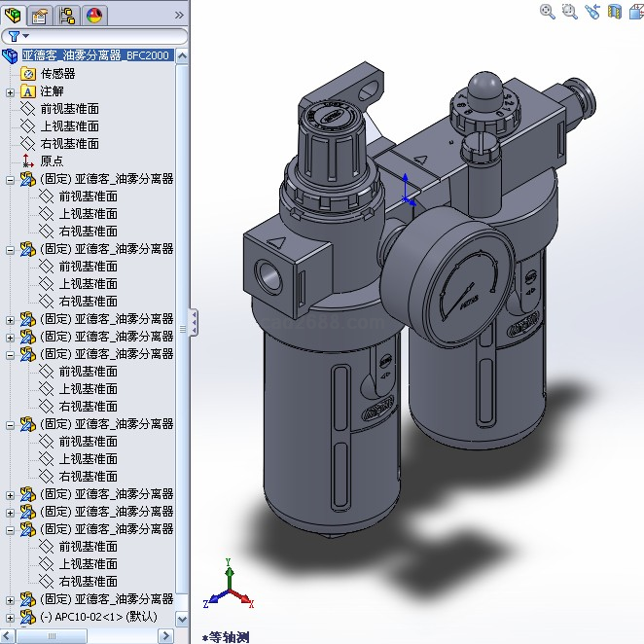Select the 原点 origin item
The height and width of the screenshot is (644, 644).
52,161
